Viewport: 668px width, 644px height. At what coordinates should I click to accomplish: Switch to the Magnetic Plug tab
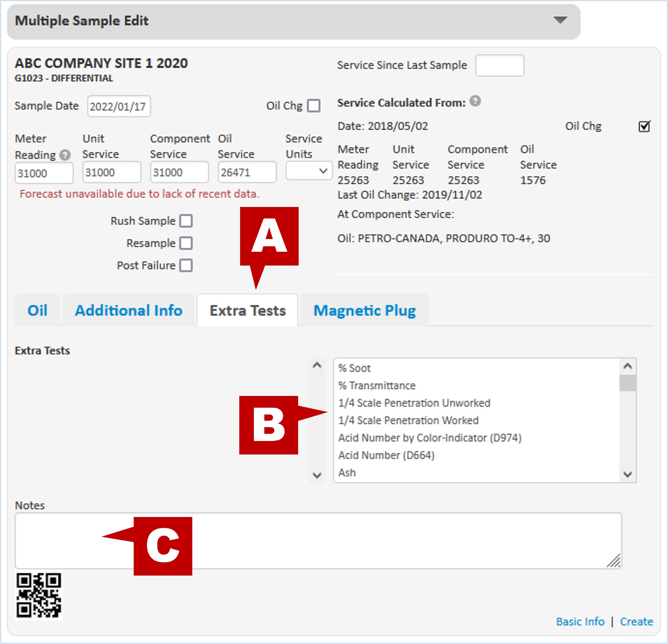[364, 311]
